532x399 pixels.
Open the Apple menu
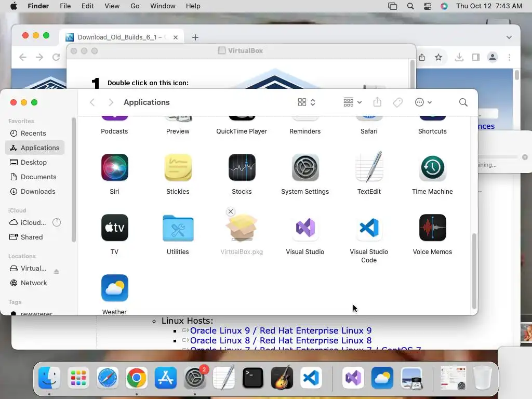click(x=14, y=6)
